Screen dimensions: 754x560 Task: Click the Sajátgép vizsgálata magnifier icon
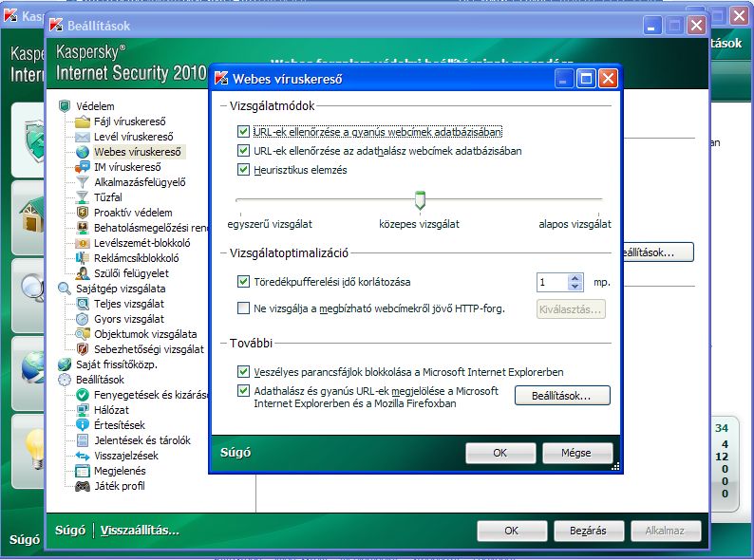coord(65,289)
